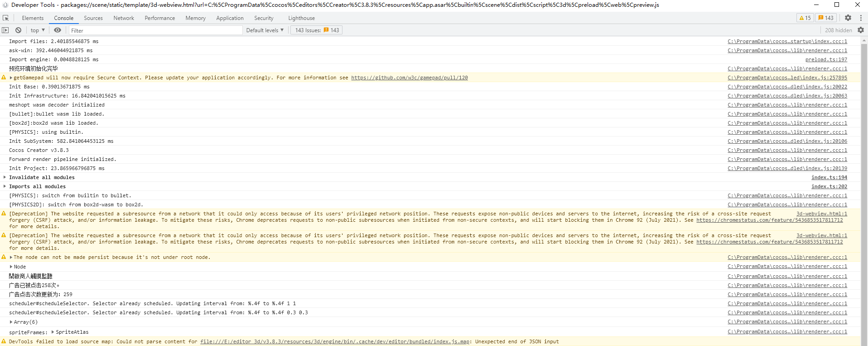868x346 pixels.
Task: Click the Cocos Creator v3.8.3 log line
Action: [x=39, y=150]
